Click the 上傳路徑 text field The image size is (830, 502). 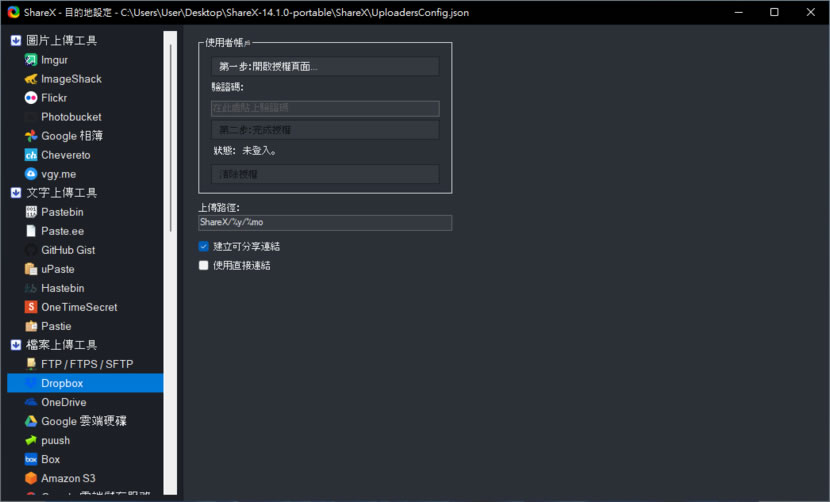click(325, 222)
